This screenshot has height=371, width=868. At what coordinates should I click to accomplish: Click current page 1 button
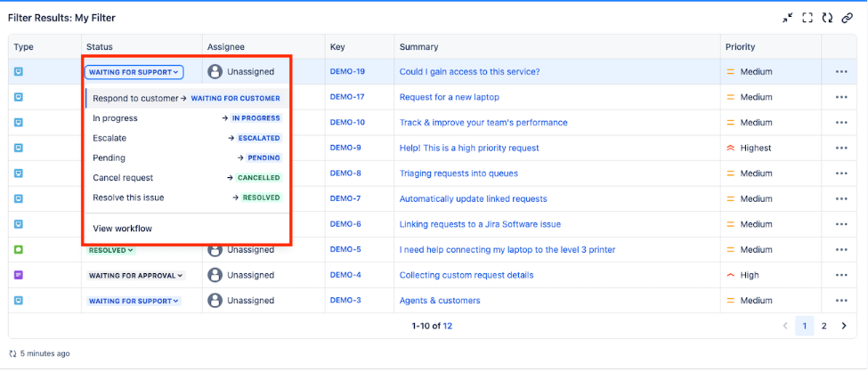tap(804, 326)
